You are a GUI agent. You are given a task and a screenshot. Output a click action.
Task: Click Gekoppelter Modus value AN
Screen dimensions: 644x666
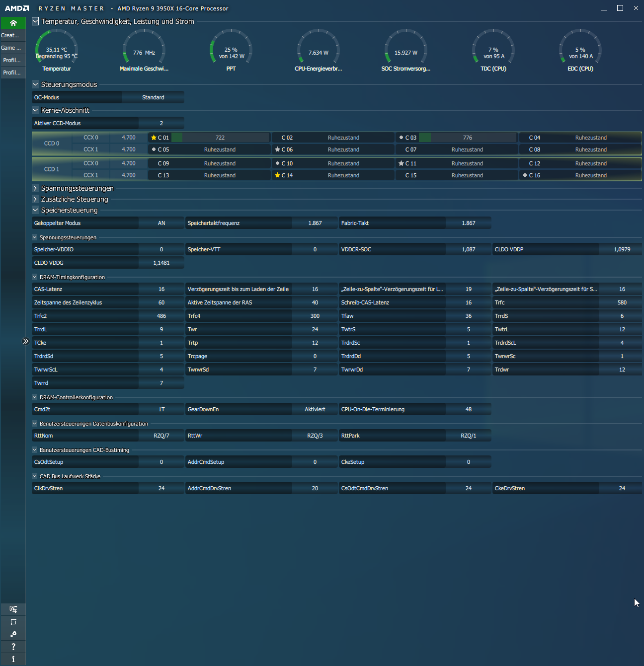(x=161, y=223)
